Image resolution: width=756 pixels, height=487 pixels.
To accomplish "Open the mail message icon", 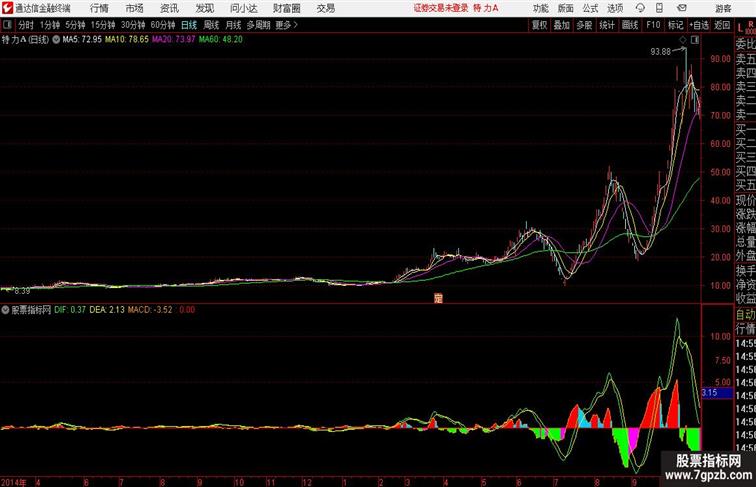I will coord(682,8).
